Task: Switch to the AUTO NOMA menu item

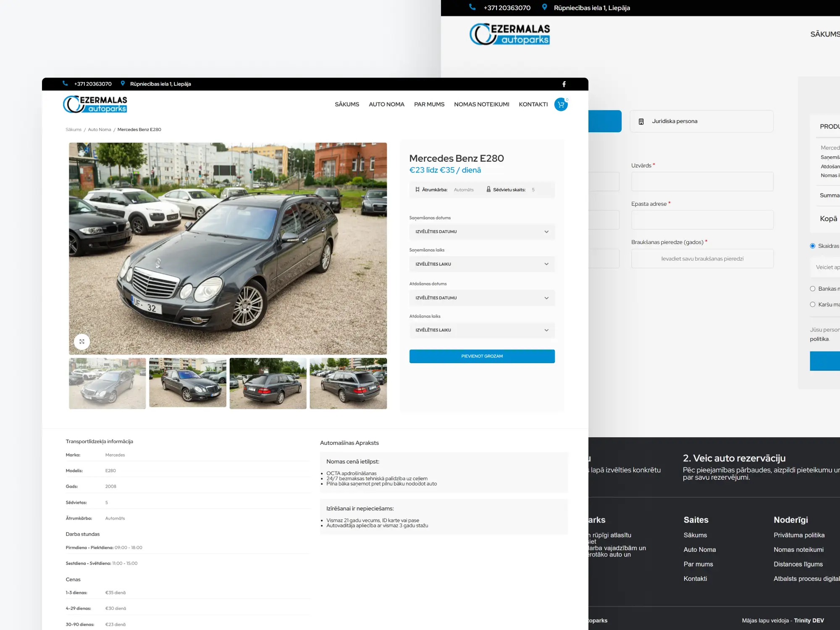Action: pyautogui.click(x=386, y=104)
